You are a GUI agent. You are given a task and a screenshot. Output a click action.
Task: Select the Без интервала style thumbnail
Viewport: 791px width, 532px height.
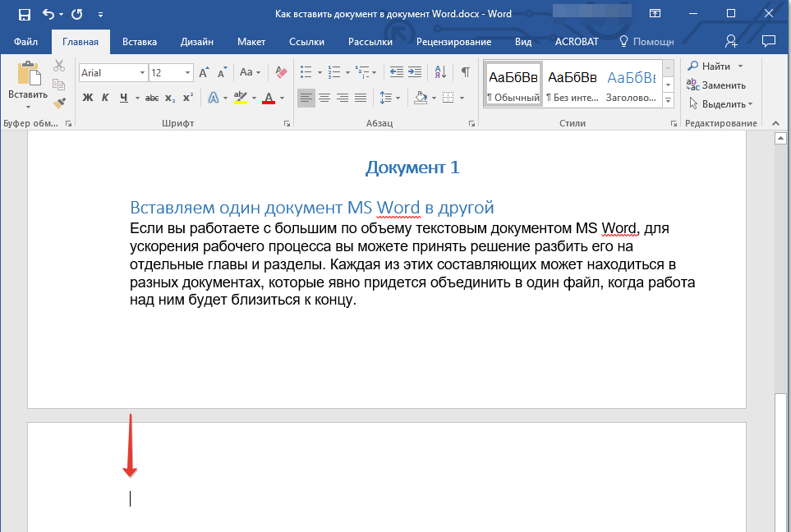click(x=573, y=85)
